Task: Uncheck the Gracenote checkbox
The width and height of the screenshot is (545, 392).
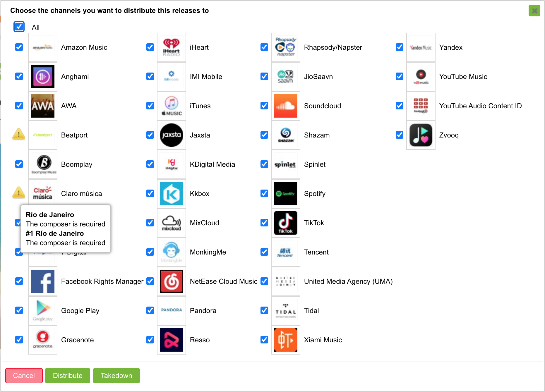Action: coord(19,340)
